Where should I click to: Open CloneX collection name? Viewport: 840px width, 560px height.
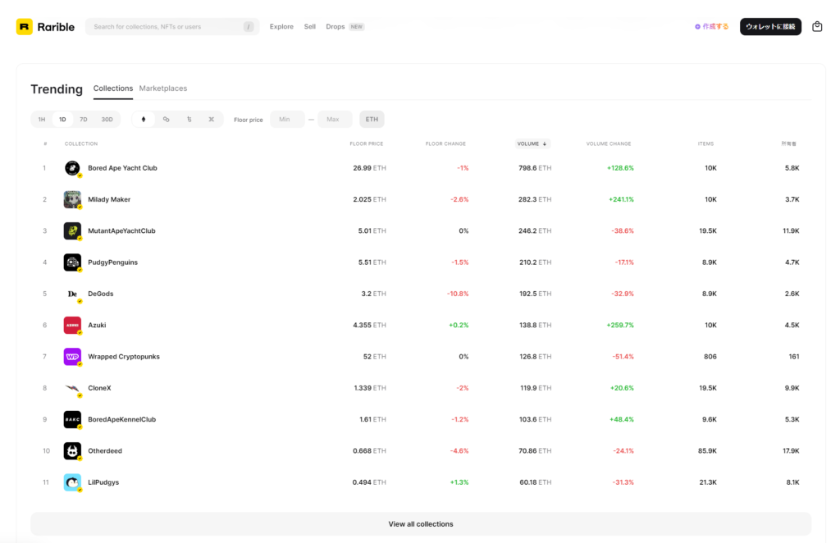[x=100, y=388]
